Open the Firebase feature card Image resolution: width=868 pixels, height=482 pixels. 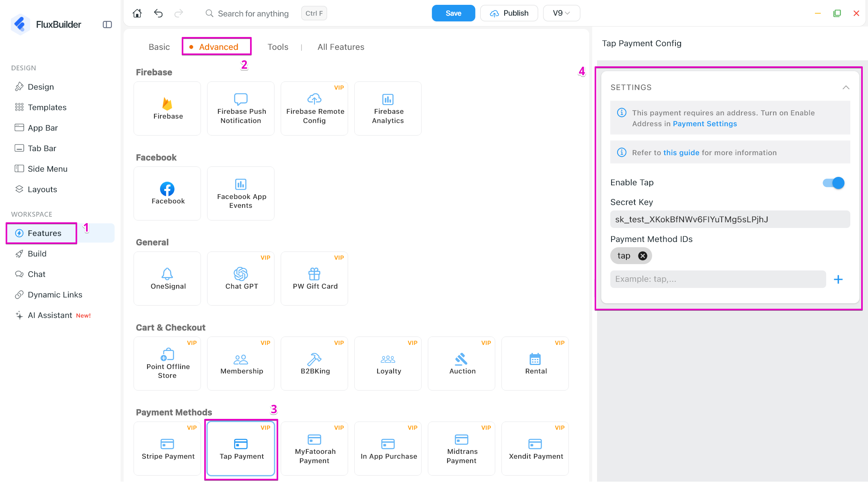(167, 109)
